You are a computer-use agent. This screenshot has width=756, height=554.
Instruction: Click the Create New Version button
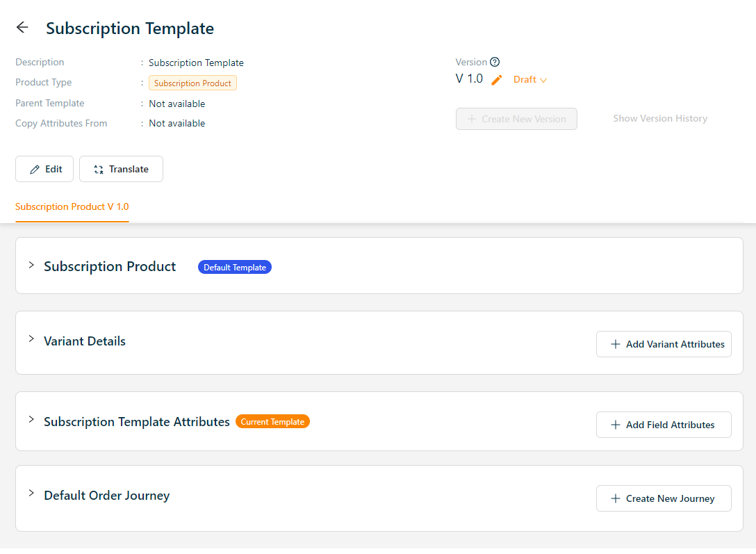[516, 119]
